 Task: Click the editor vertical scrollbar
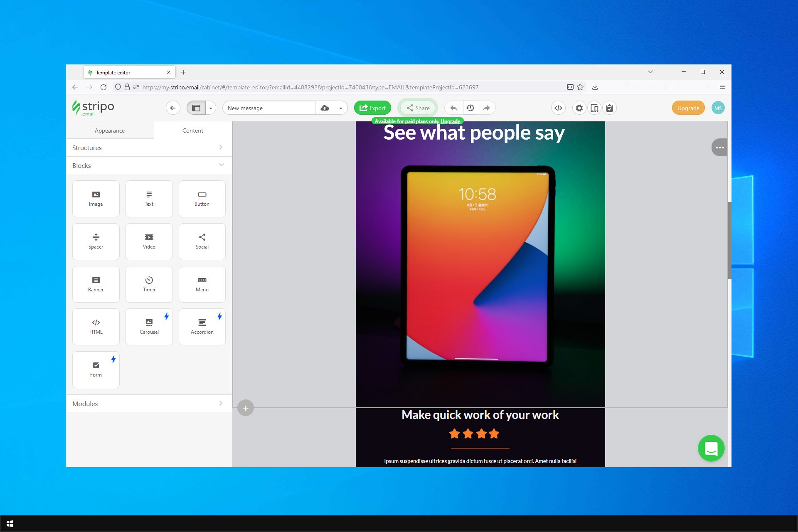click(729, 241)
